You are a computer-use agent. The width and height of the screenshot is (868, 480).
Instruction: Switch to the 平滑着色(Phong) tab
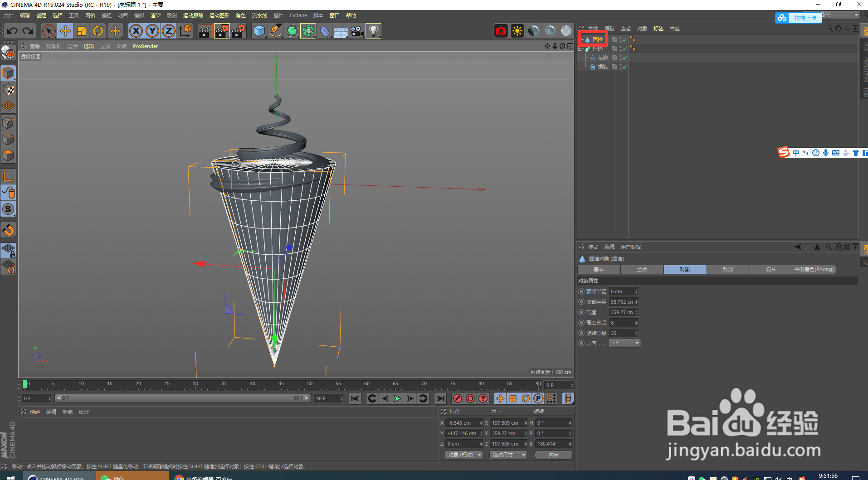(x=814, y=269)
